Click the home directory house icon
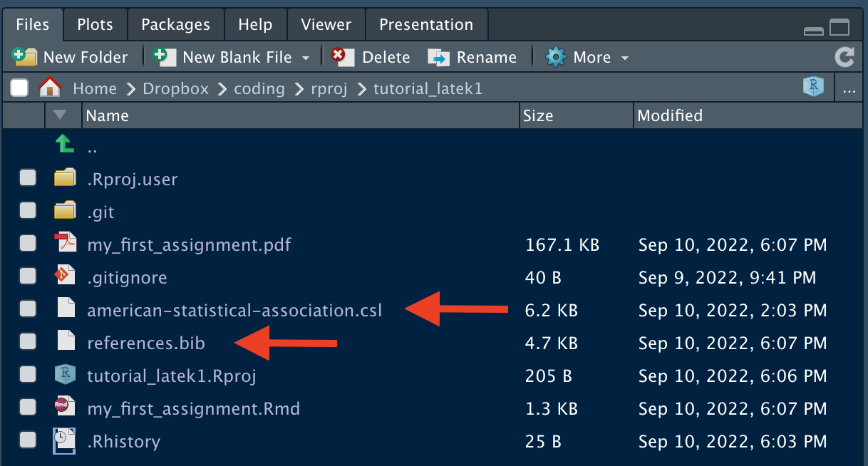Screen dimensions: 868x466 click(50, 88)
